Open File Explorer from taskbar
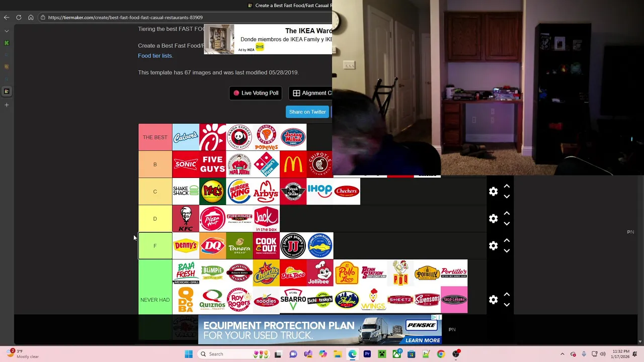This screenshot has height=362, width=644. pyautogui.click(x=338, y=354)
